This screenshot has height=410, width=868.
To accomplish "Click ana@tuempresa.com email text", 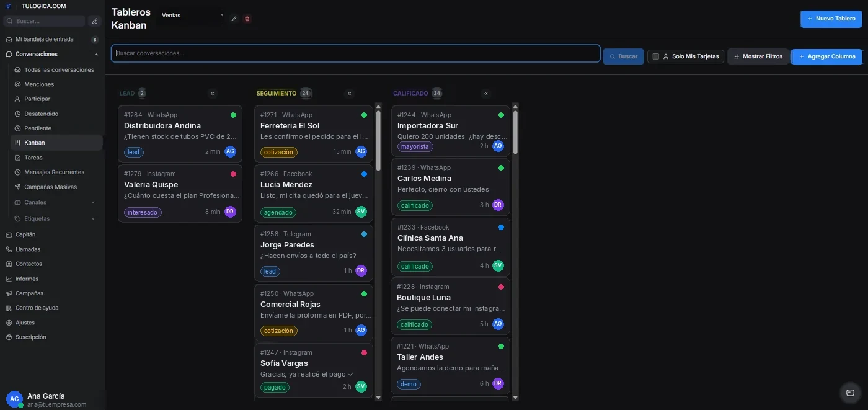I will point(57,405).
